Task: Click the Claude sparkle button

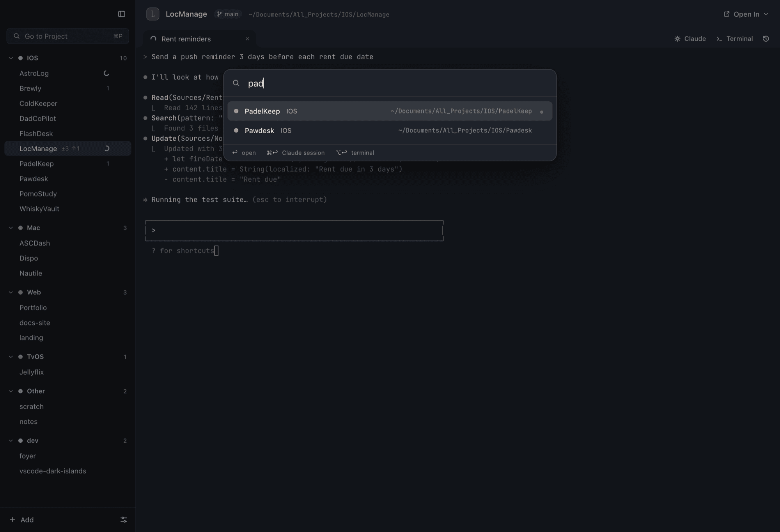Action: (x=690, y=39)
